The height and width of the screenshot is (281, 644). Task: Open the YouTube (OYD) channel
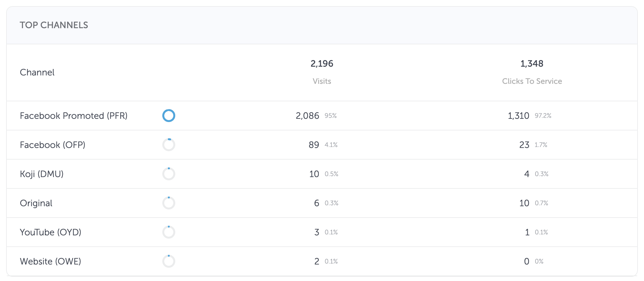tap(51, 232)
